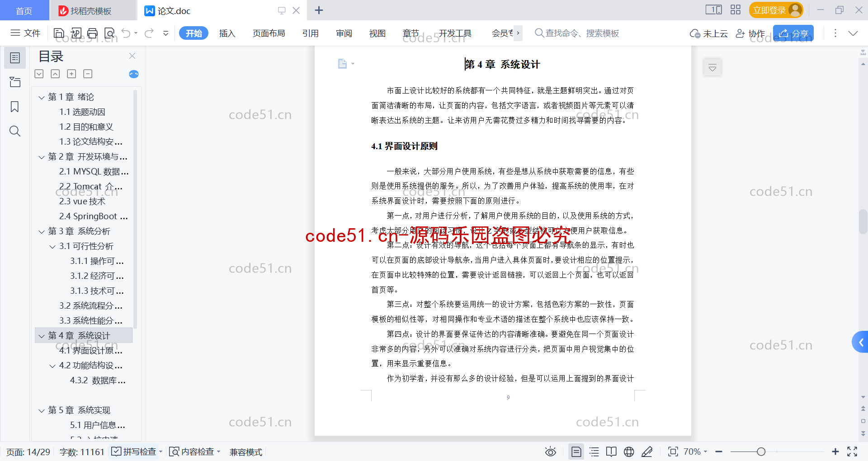Select the 插入 ribbon tab
This screenshot has height=461, width=868.
click(227, 33)
